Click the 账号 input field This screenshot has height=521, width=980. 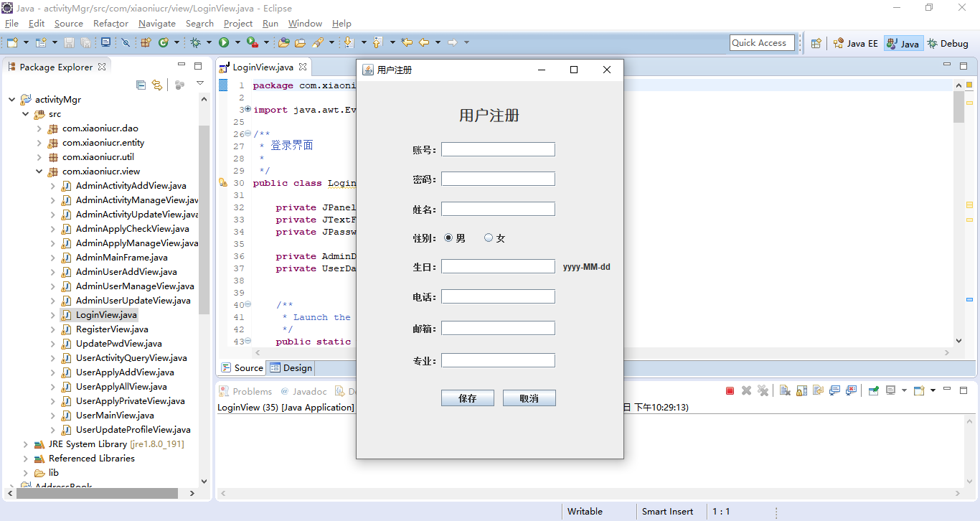(x=498, y=149)
